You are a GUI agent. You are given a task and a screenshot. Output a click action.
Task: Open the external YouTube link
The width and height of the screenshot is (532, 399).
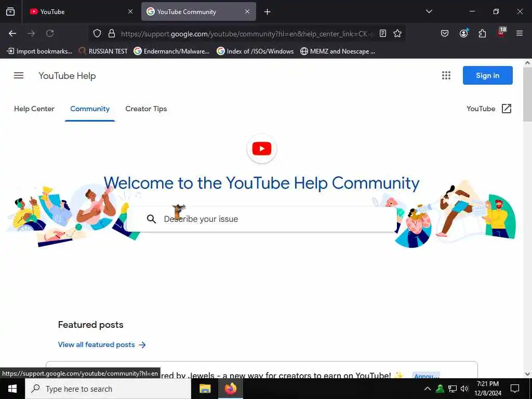(489, 109)
